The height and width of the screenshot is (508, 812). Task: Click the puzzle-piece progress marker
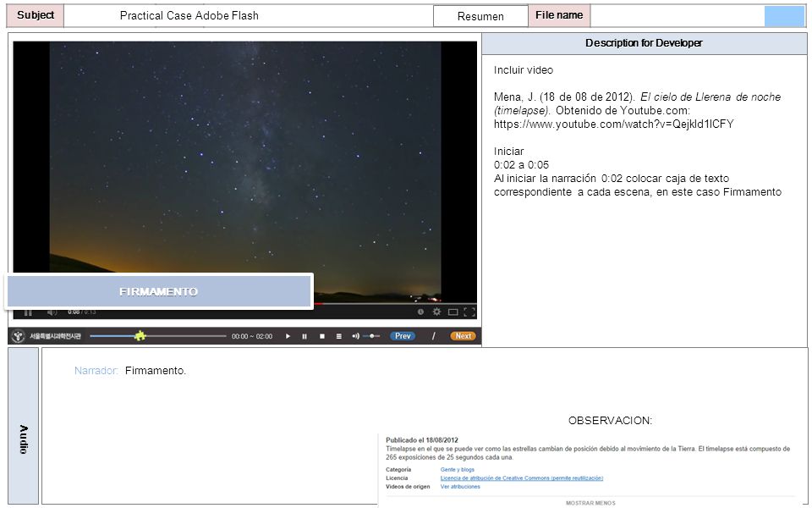click(140, 336)
